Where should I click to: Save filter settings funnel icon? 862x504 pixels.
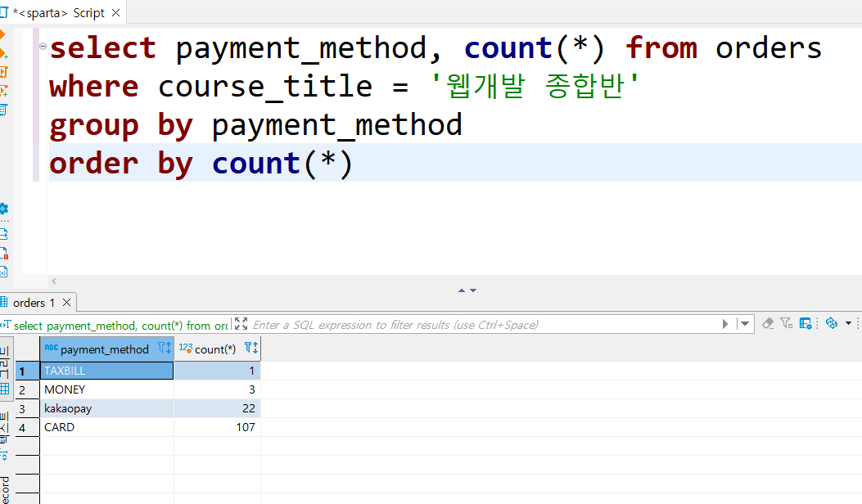787,324
